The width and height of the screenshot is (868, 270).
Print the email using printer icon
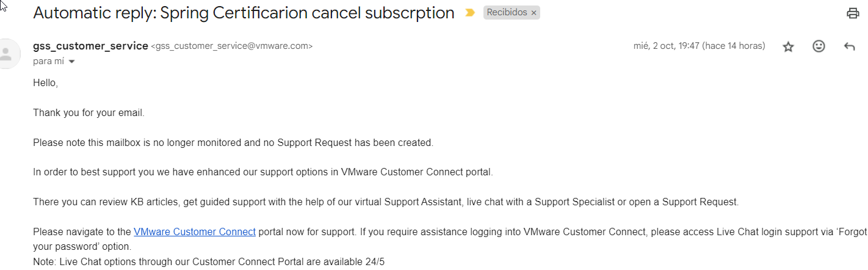853,13
